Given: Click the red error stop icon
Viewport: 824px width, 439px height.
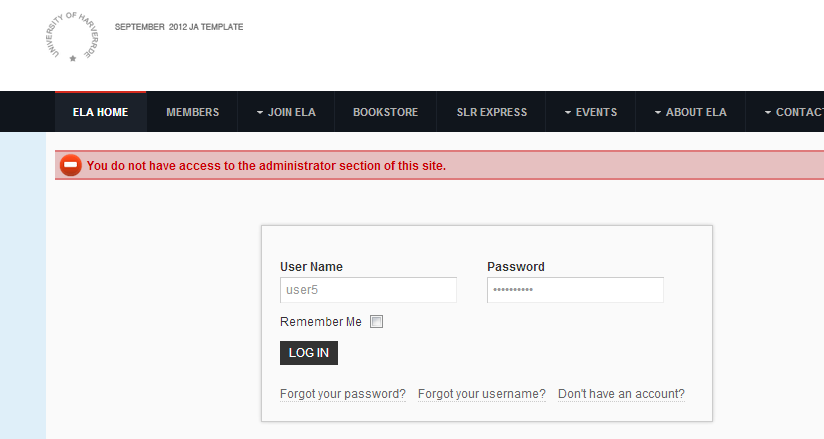Looking at the screenshot, I should click(x=71, y=166).
